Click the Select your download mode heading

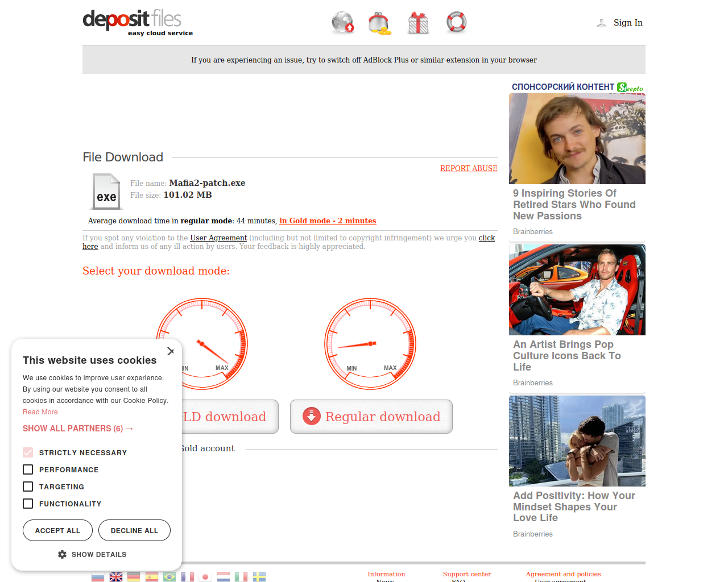click(156, 271)
